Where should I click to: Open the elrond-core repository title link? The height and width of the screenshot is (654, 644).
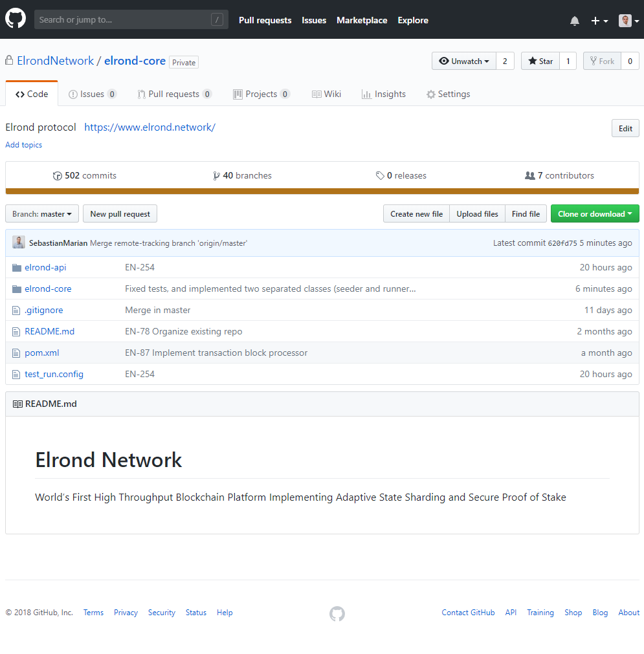click(135, 61)
